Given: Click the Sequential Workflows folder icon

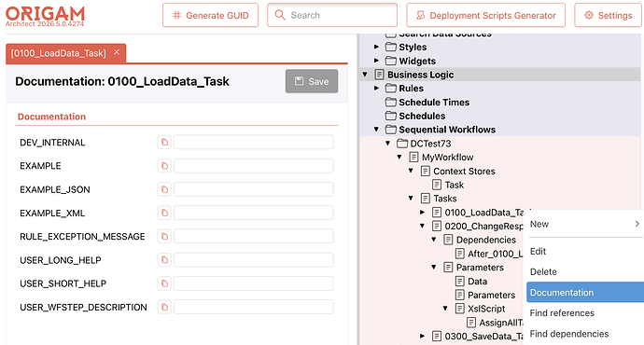Looking at the screenshot, I should click(390, 130).
